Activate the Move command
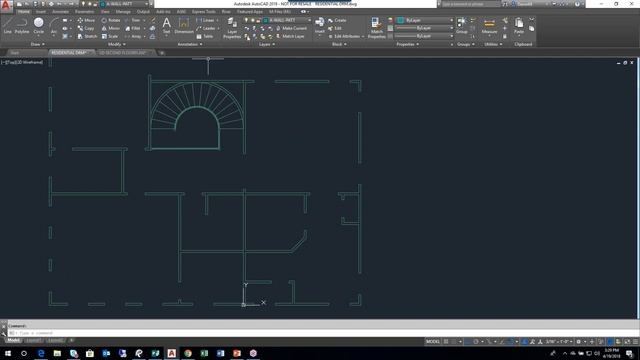 pyautogui.click(x=86, y=20)
